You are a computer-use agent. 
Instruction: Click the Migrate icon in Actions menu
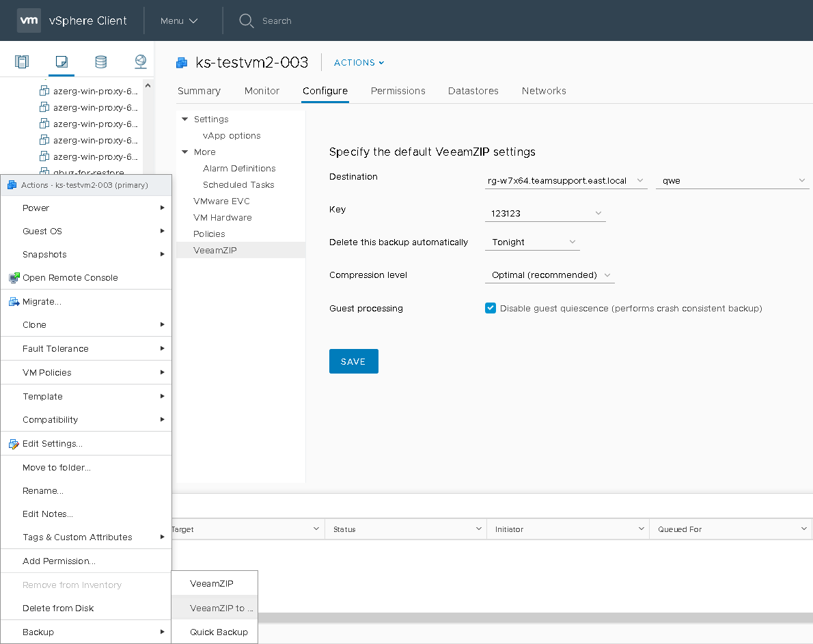14,302
